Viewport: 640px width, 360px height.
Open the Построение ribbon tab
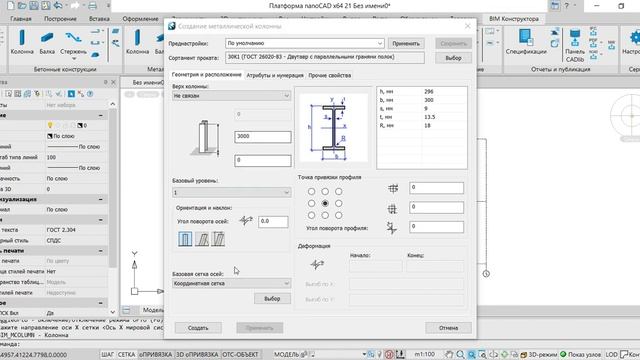point(60,19)
